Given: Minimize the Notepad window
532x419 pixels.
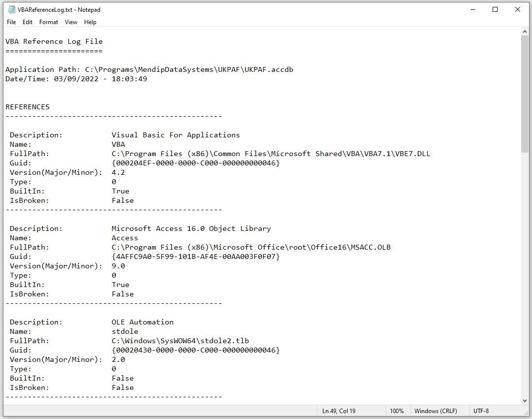Looking at the screenshot, I should 472,9.
